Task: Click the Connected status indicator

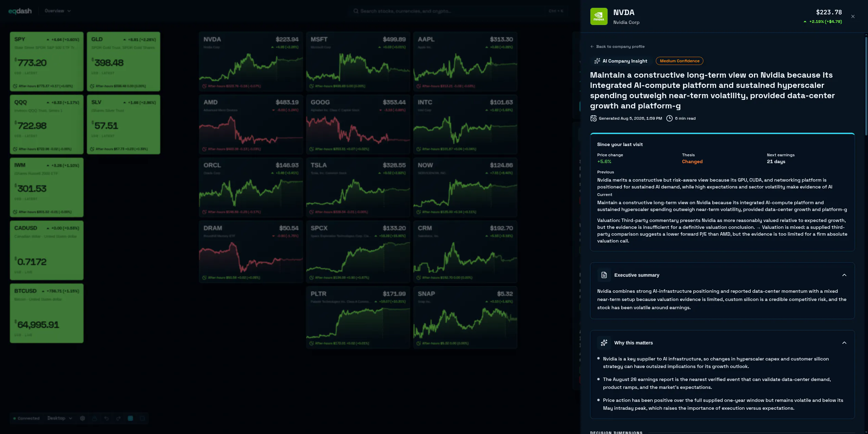Action: 26,418
